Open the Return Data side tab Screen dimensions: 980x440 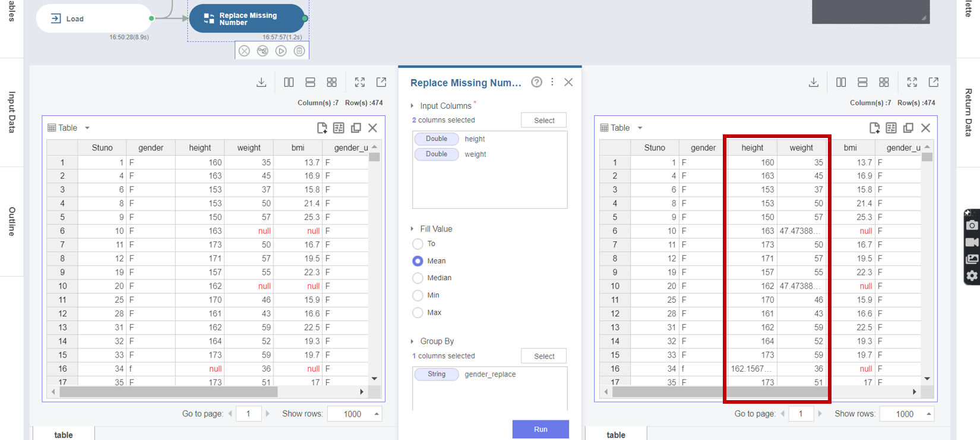968,112
